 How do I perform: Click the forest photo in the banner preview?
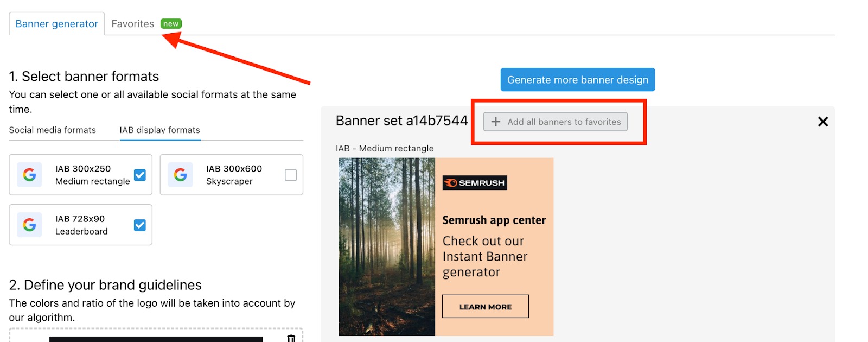tap(387, 247)
